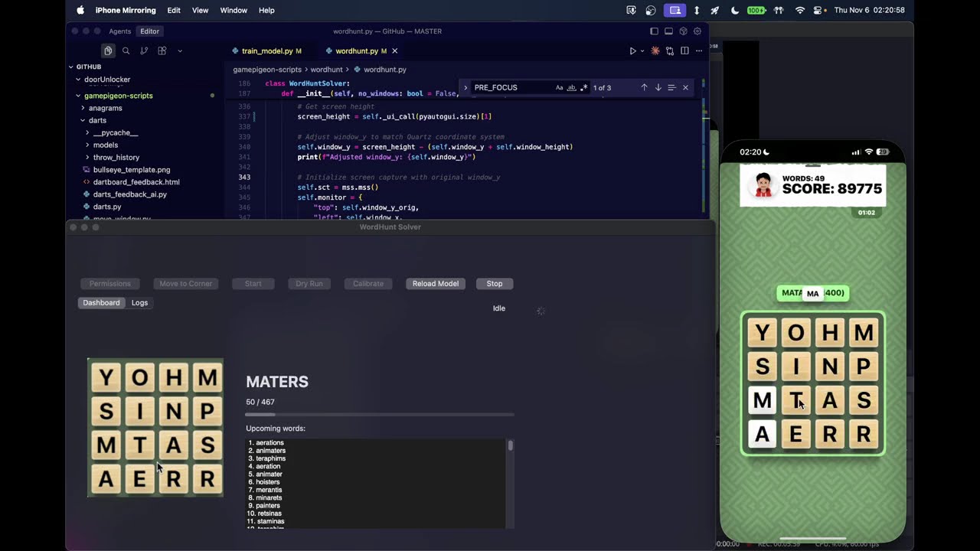Toggle Match Case in find widget

click(x=559, y=87)
